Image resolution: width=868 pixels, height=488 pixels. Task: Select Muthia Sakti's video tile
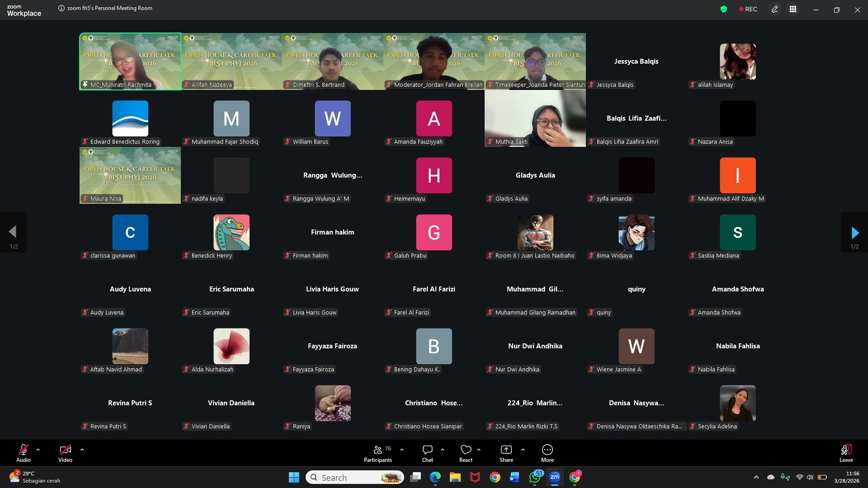point(535,118)
